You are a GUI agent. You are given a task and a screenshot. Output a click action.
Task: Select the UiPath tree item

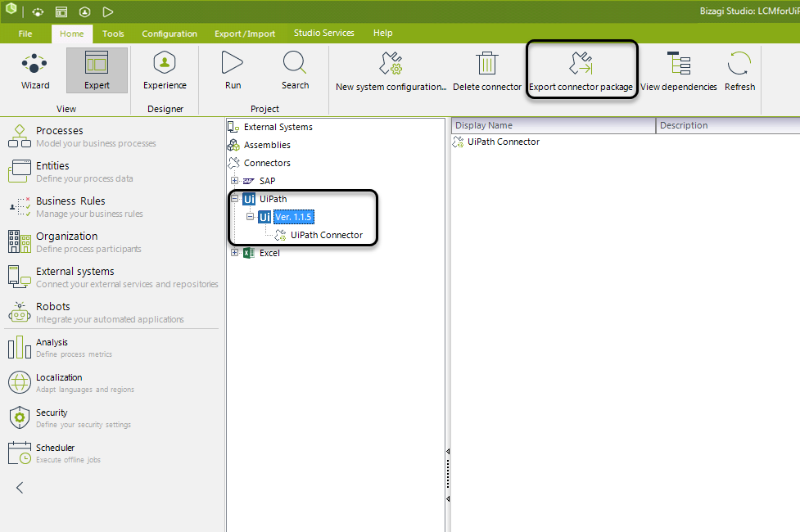[x=273, y=199]
